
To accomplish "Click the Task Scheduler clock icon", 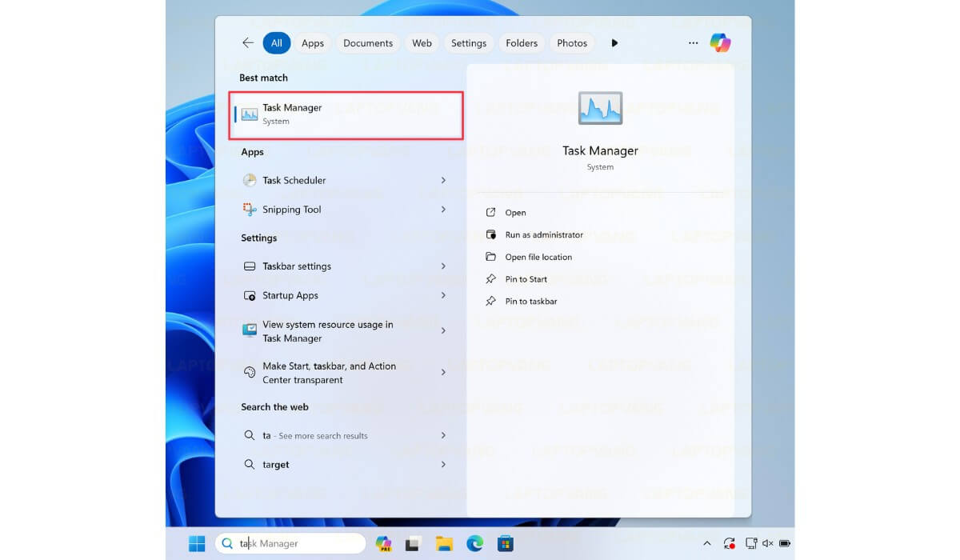I will [250, 181].
